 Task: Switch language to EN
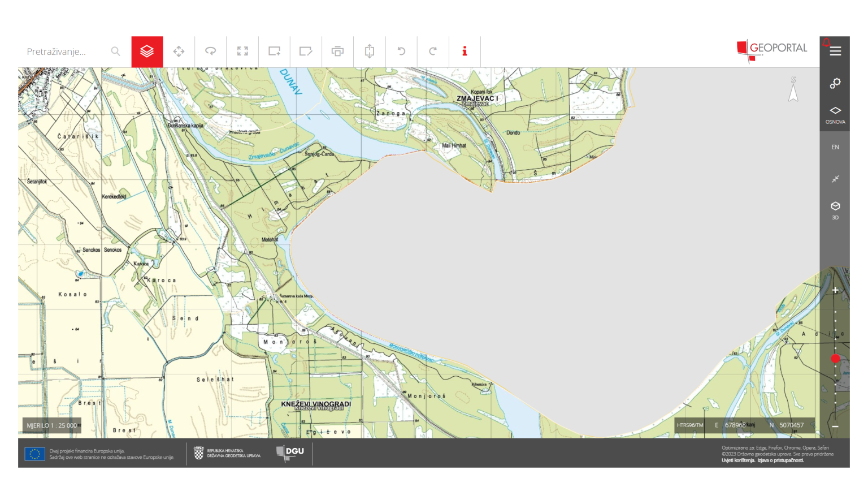[835, 147]
